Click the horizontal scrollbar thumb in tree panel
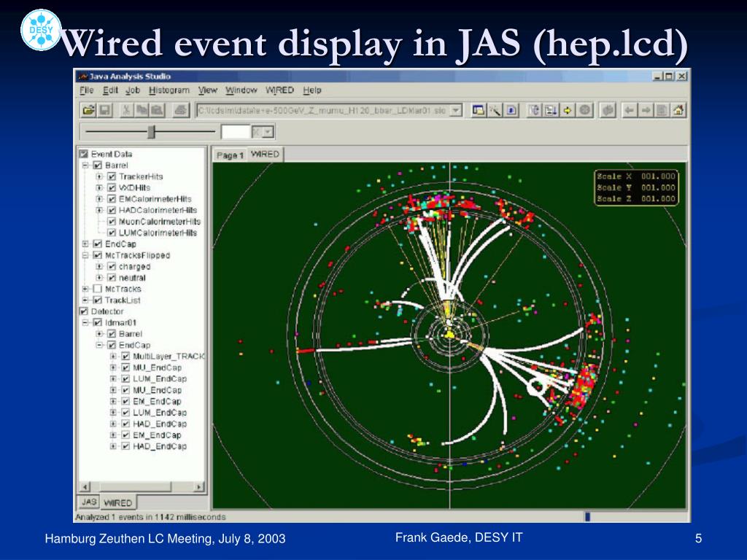 tap(135, 486)
